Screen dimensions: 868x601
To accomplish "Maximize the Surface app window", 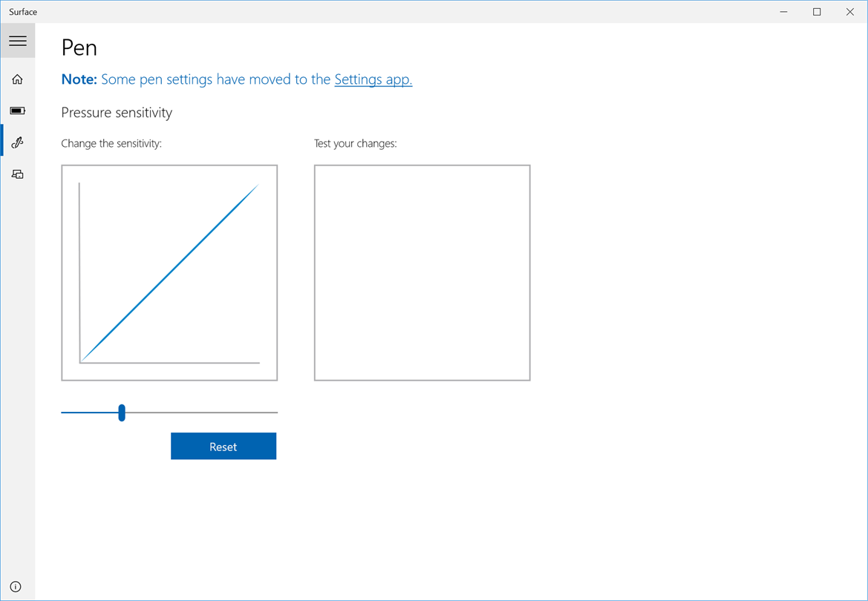I will click(x=817, y=12).
